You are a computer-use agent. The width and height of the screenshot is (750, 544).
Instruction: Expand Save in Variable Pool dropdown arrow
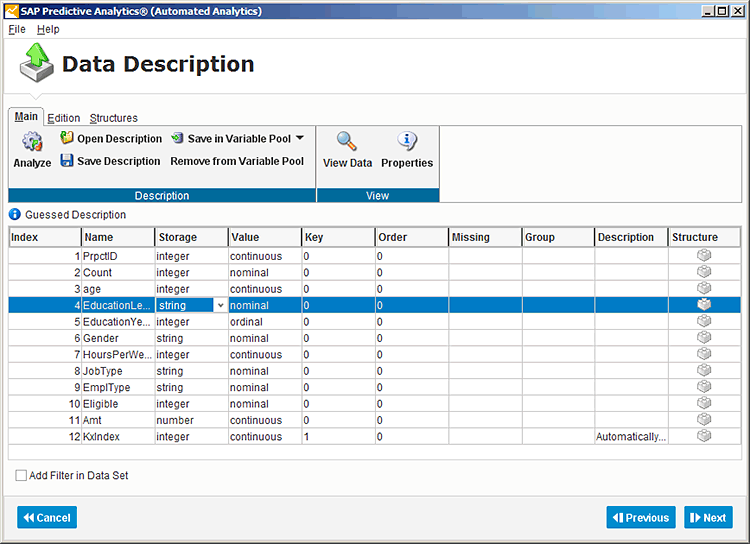300,138
